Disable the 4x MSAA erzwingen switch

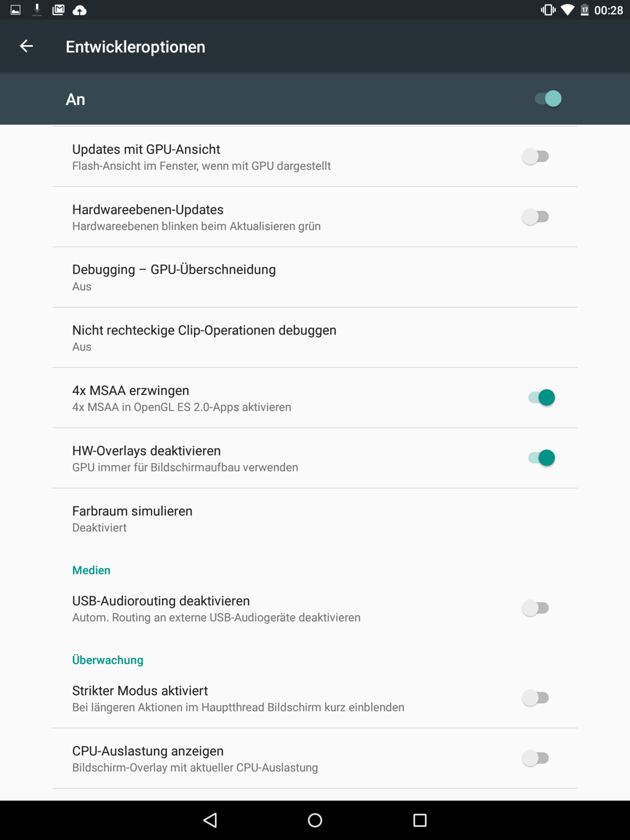(x=541, y=398)
